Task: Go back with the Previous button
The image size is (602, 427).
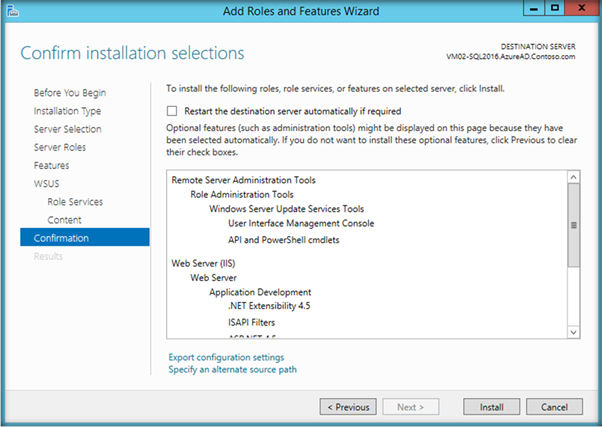Action: [x=347, y=407]
